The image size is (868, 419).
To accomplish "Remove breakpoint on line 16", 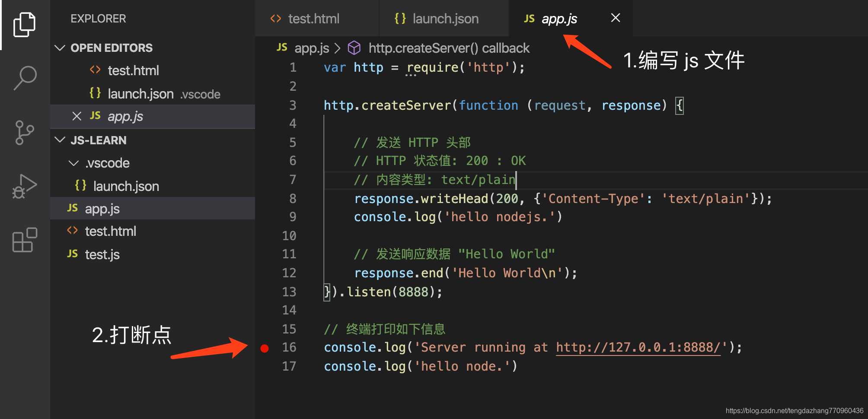I will 265,348.
